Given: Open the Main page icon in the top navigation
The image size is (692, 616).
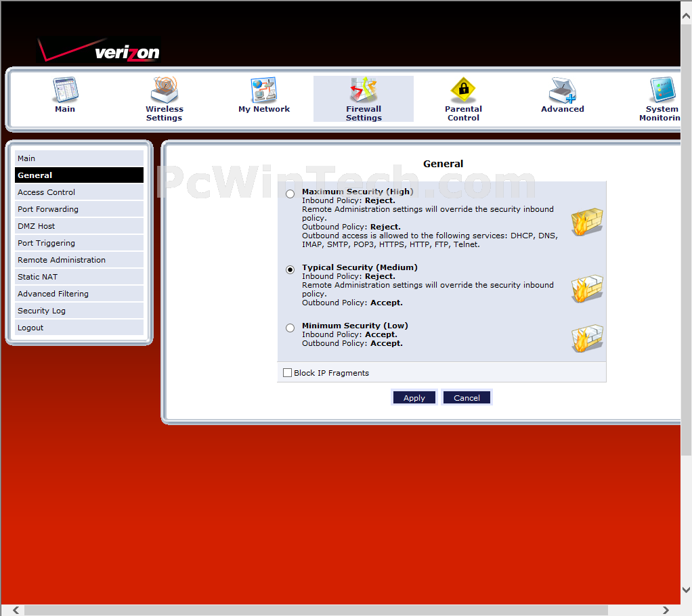Looking at the screenshot, I should [x=65, y=90].
